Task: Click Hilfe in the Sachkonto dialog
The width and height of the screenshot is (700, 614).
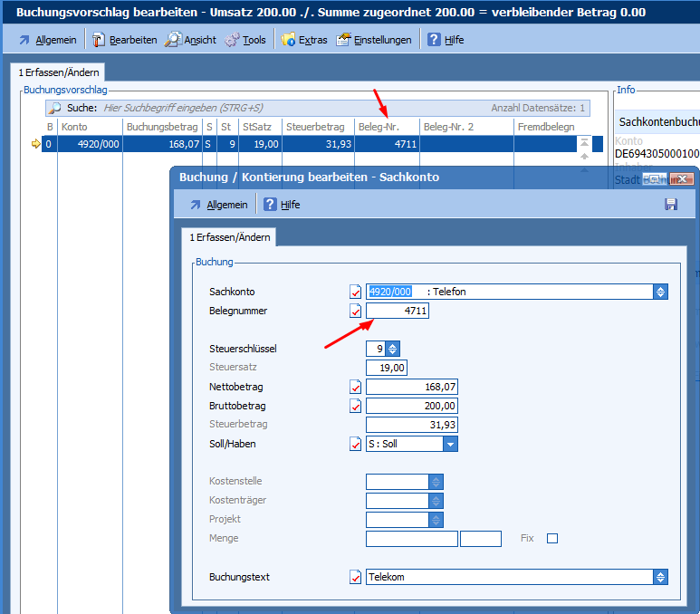Action: (282, 205)
